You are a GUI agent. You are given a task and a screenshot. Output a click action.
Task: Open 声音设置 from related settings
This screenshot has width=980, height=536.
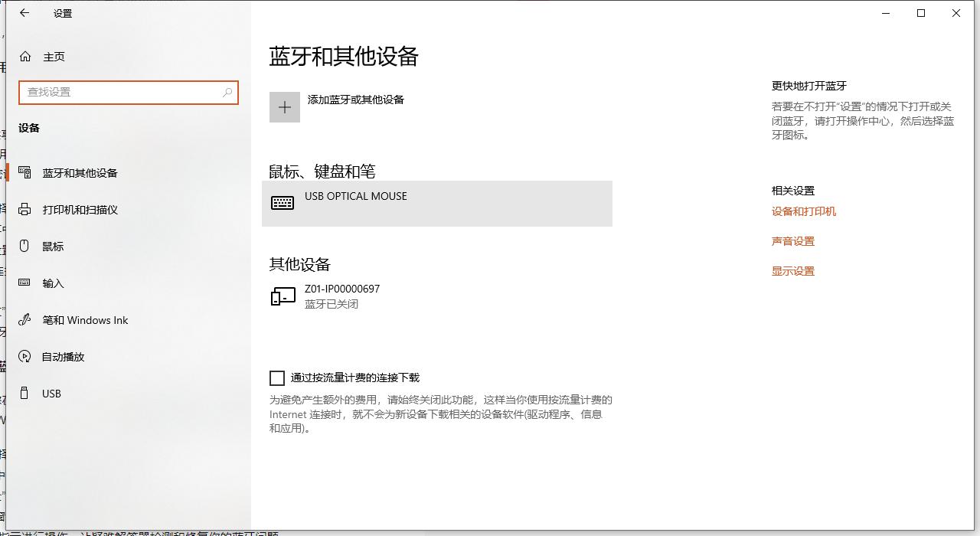pyautogui.click(x=792, y=240)
